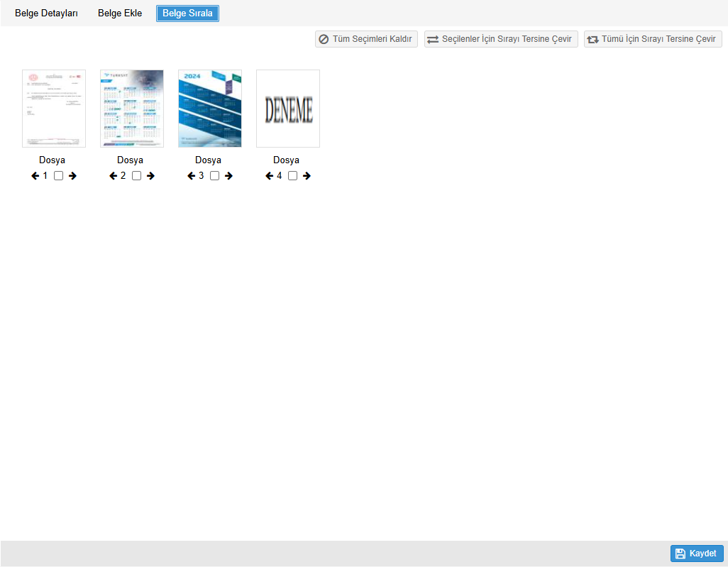
Task: Move document 4 left with arrow
Action: [x=269, y=176]
